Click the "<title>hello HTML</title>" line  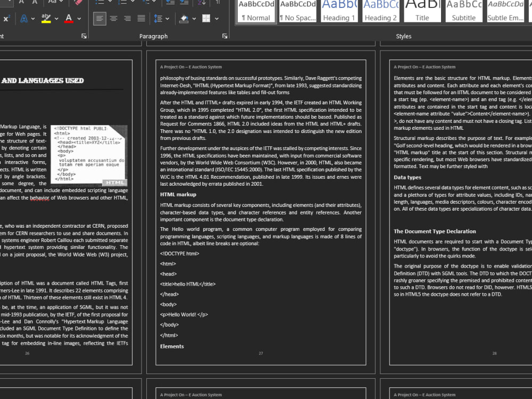(x=188, y=284)
